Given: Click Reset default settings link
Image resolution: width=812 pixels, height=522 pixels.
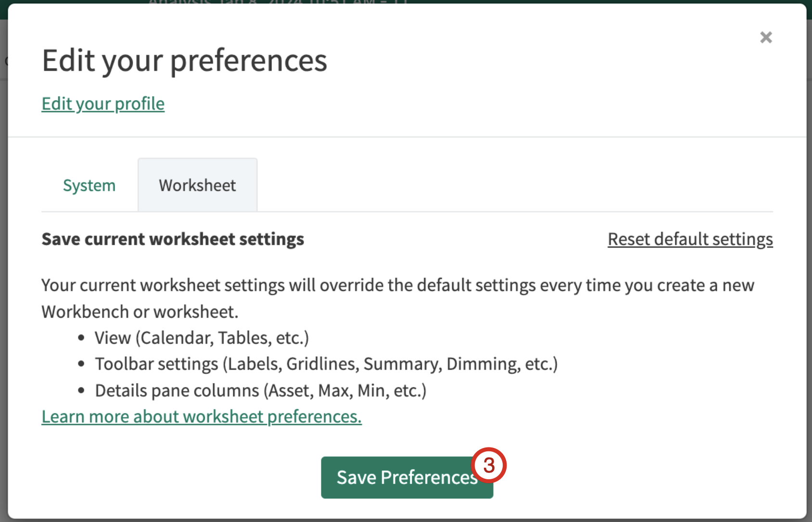Looking at the screenshot, I should pyautogui.click(x=690, y=239).
